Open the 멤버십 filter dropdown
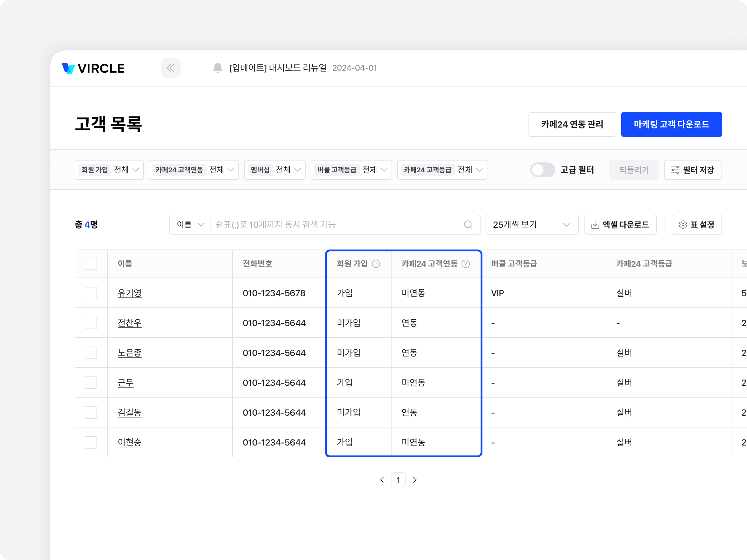 (275, 170)
